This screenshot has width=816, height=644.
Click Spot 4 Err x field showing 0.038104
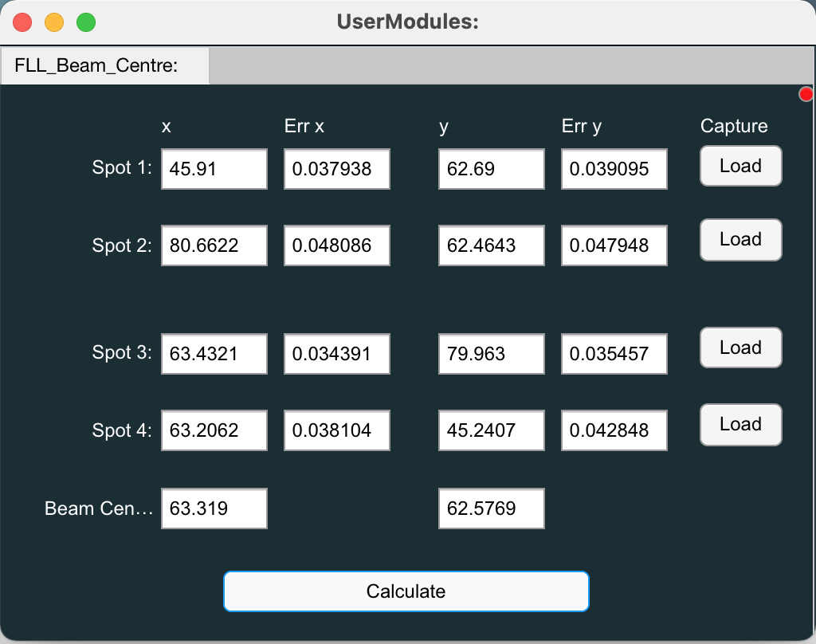[x=336, y=430]
